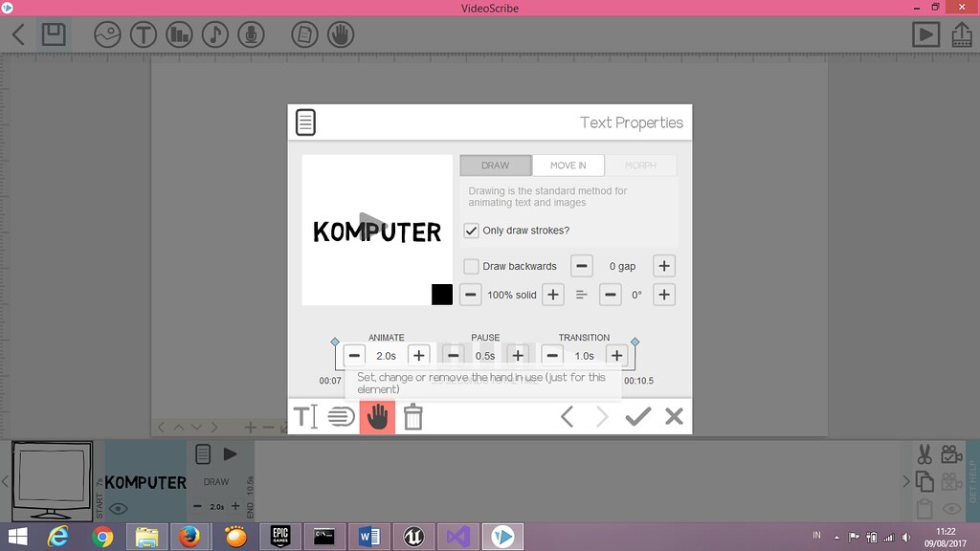Select the add text tool
Image resolution: width=980 pixels, height=551 pixels.
tap(144, 34)
